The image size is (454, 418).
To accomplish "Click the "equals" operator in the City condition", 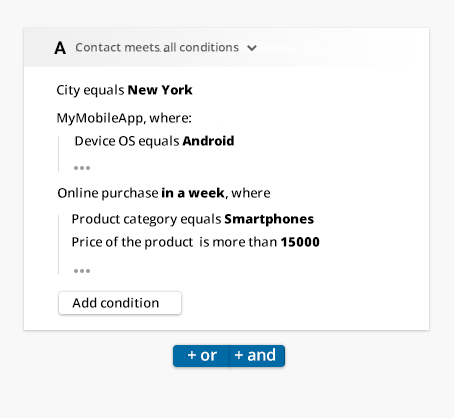I will click(104, 90).
